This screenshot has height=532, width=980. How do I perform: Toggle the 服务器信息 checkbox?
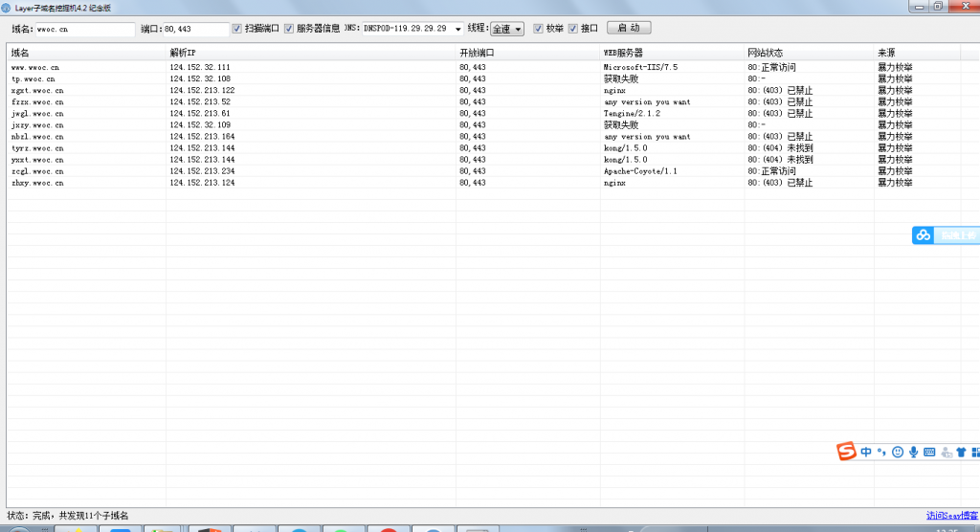click(x=289, y=29)
